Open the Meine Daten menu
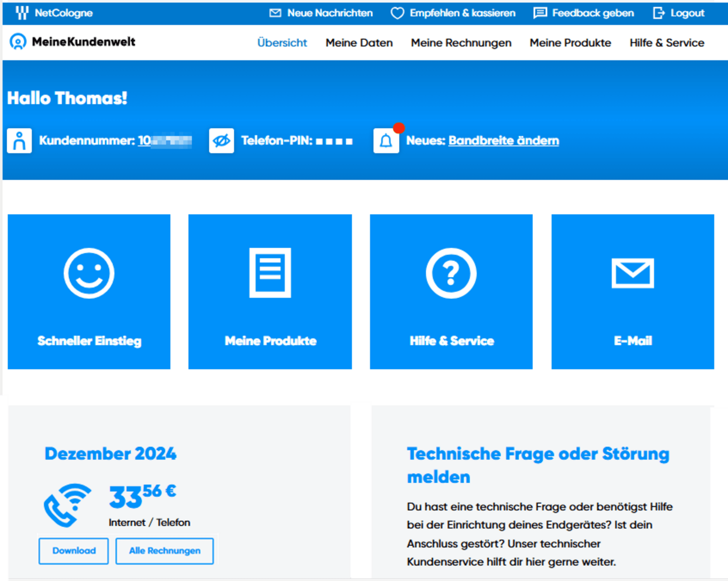This screenshot has height=581, width=728. (x=359, y=42)
